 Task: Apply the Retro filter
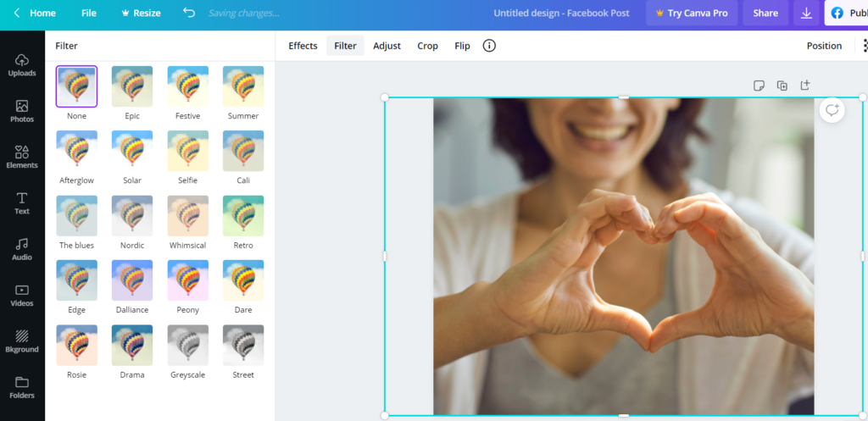click(x=243, y=216)
